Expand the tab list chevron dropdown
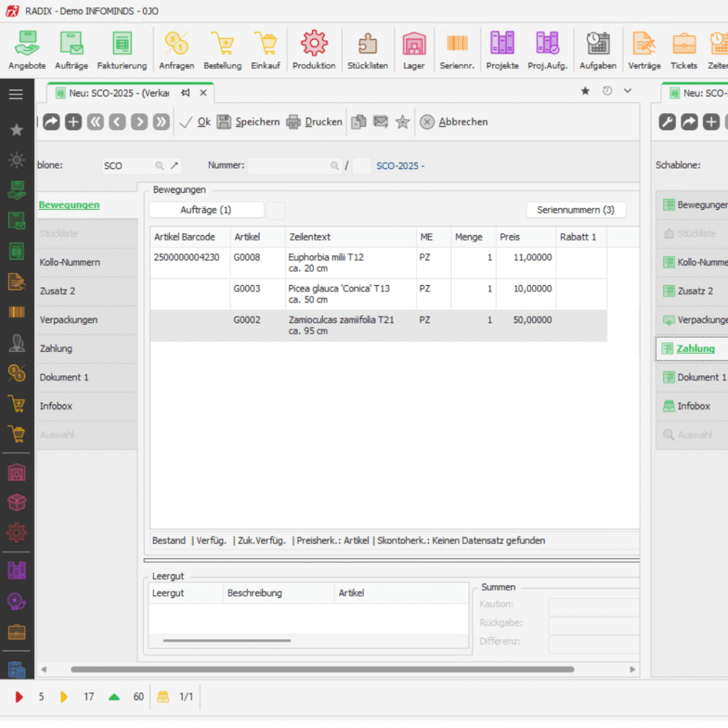The width and height of the screenshot is (728, 728). coord(628,91)
